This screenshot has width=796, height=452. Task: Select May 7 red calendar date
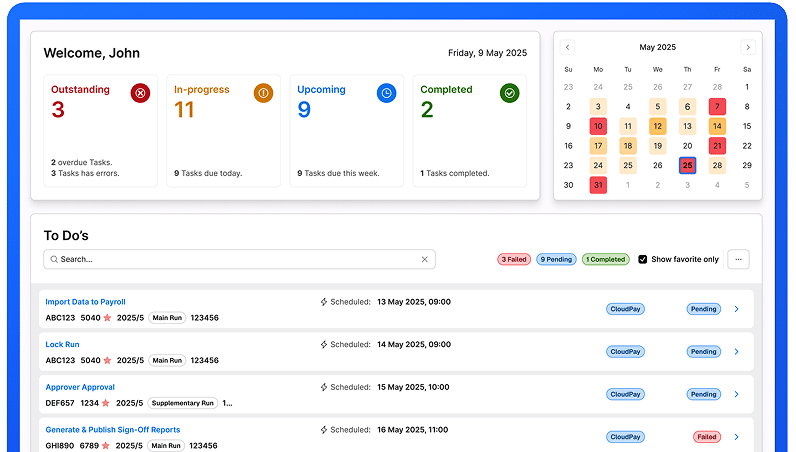point(717,107)
